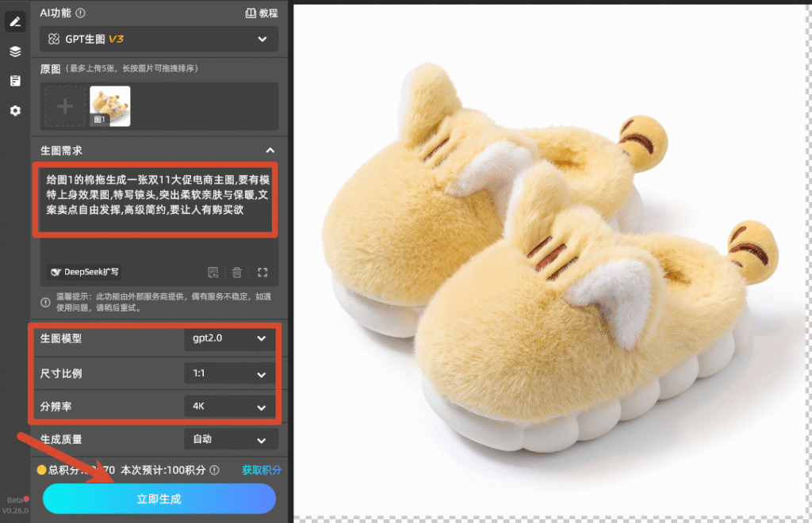Image resolution: width=812 pixels, height=523 pixels.
Task: Expand the GPT生图 V3 function dropdown
Action: pos(159,39)
